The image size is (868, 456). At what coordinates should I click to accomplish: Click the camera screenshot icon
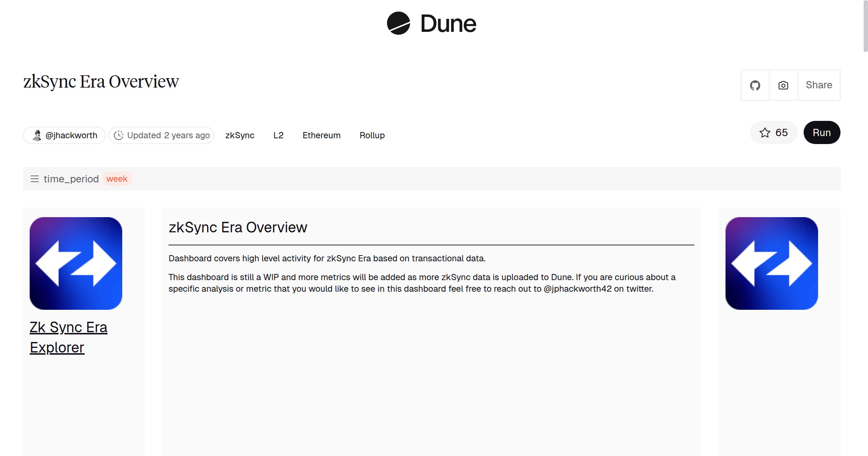click(x=783, y=85)
